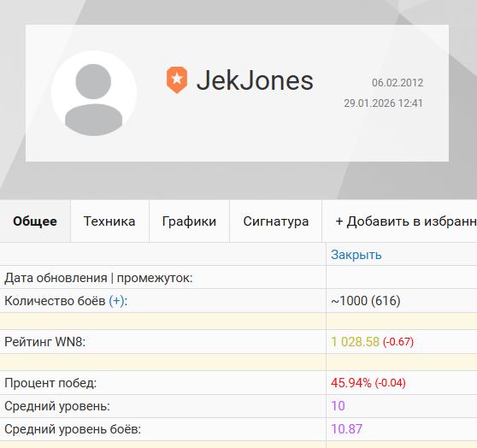Viewport: 477px width, 448px height.
Task: Open the Графики tab
Action: coord(189,221)
